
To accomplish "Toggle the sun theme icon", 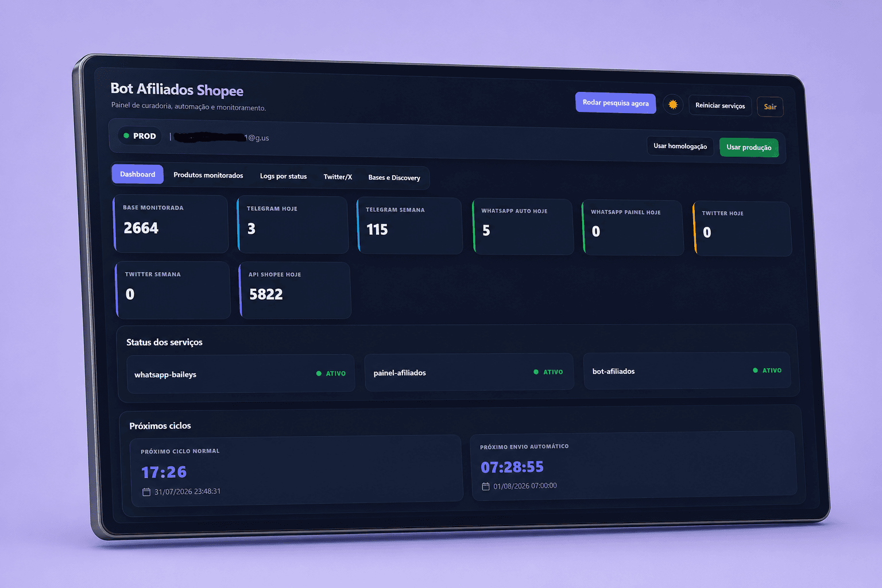I will pos(673,105).
